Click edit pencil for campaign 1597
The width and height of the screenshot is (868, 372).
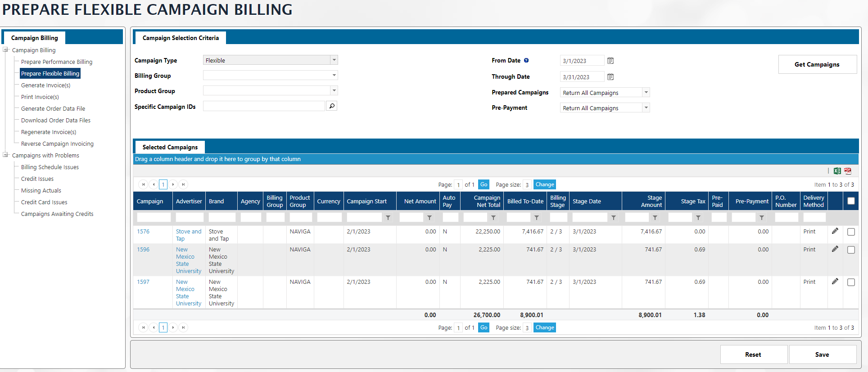pos(835,282)
